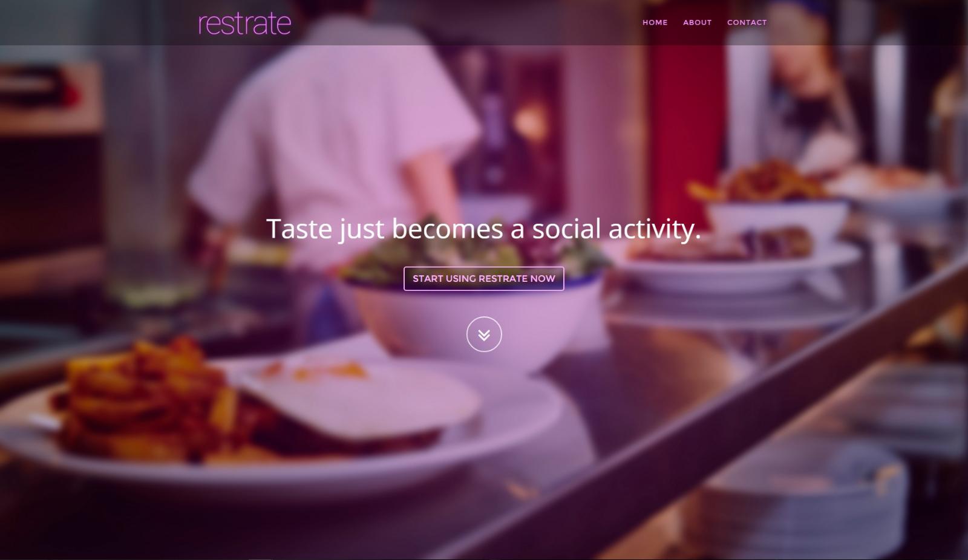The width and height of the screenshot is (968, 560).
Task: Click the pink restrate wordmark
Action: pyautogui.click(x=244, y=23)
